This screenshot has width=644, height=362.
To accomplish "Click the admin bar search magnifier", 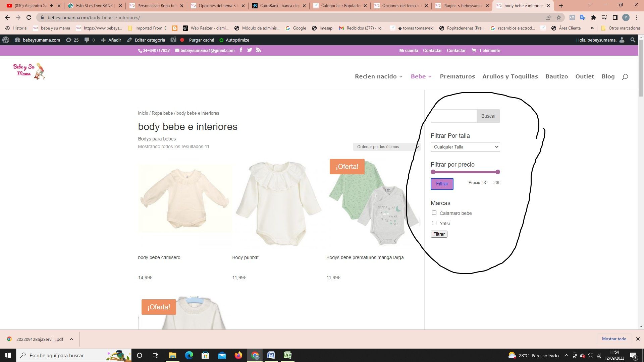I will [633, 40].
